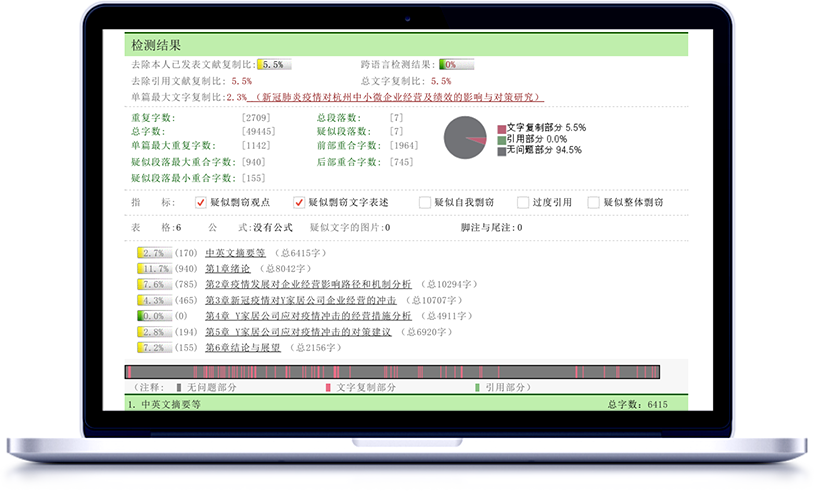Click the 2.7% badge beside 中英文摘要等

point(154,253)
